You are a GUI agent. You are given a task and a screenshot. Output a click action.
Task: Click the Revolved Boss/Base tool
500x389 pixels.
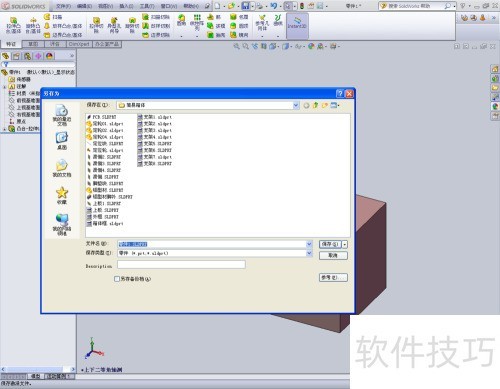[33, 25]
